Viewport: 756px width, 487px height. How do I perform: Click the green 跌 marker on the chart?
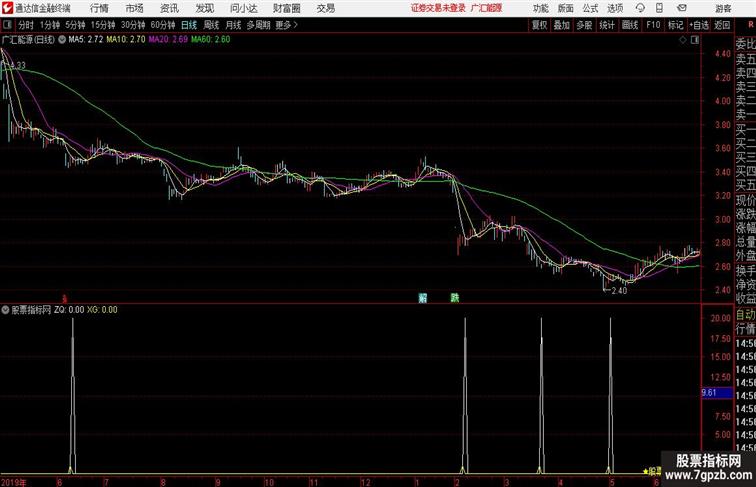[x=455, y=298]
